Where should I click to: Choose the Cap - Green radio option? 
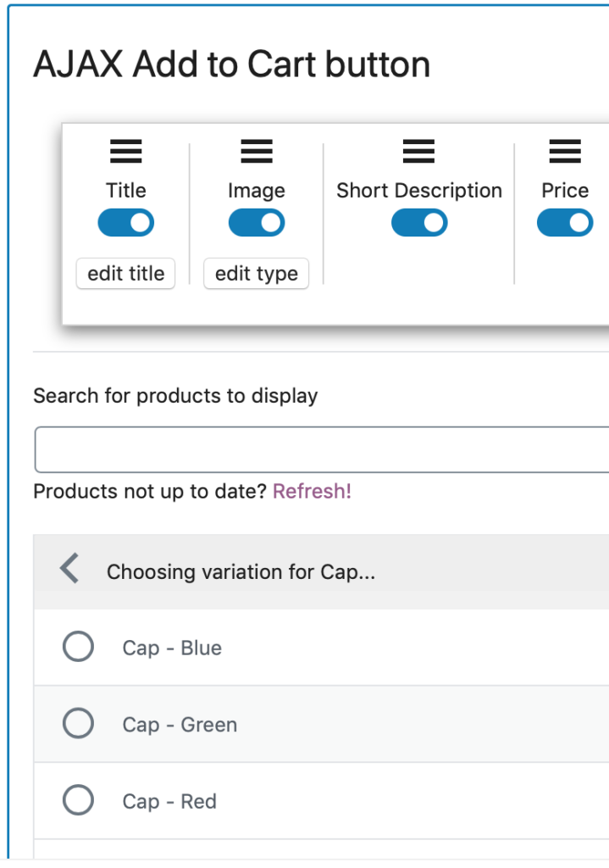pyautogui.click(x=78, y=723)
